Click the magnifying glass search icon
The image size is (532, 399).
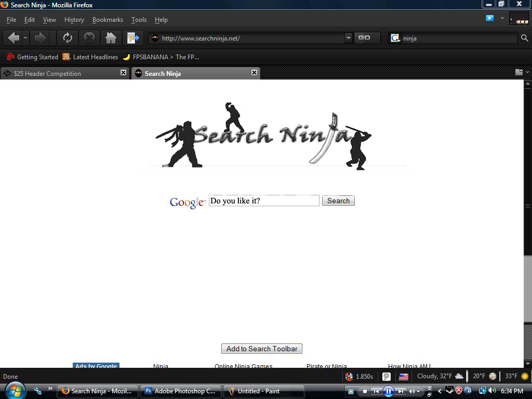[524, 38]
